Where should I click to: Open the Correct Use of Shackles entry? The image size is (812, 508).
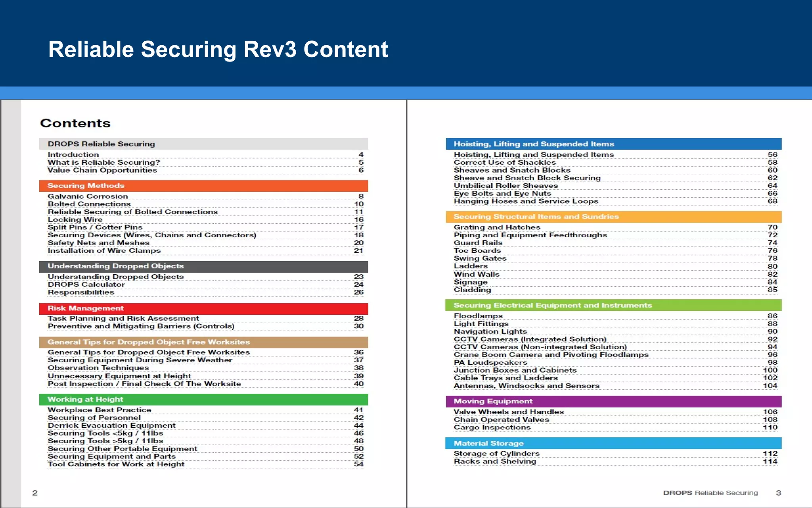504,162
